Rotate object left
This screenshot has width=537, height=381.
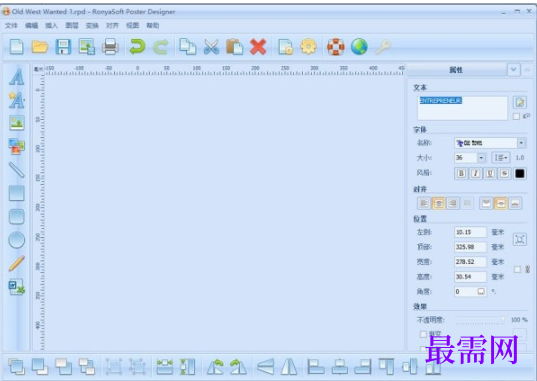coord(215,366)
